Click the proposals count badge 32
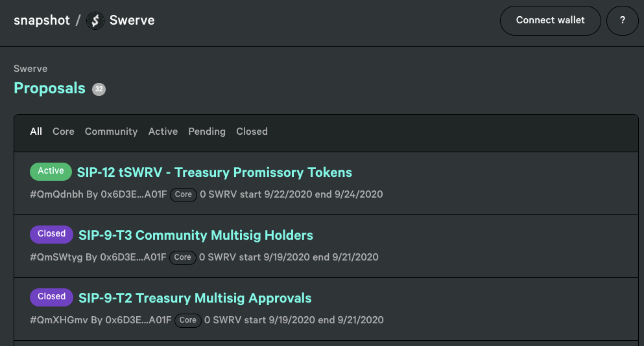 coord(99,89)
